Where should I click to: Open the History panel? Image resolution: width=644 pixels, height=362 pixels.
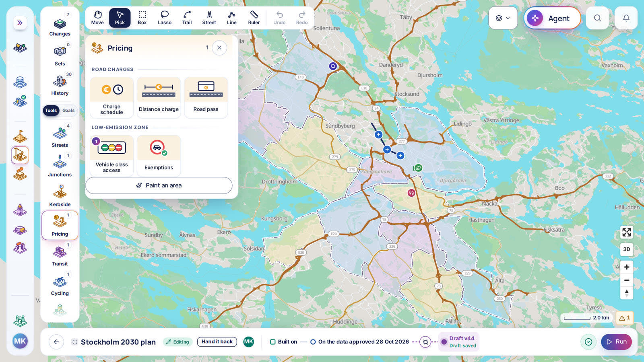point(60,84)
